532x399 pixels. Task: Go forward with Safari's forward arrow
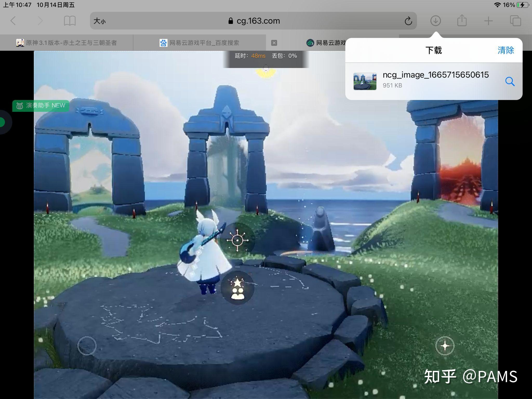(x=40, y=21)
